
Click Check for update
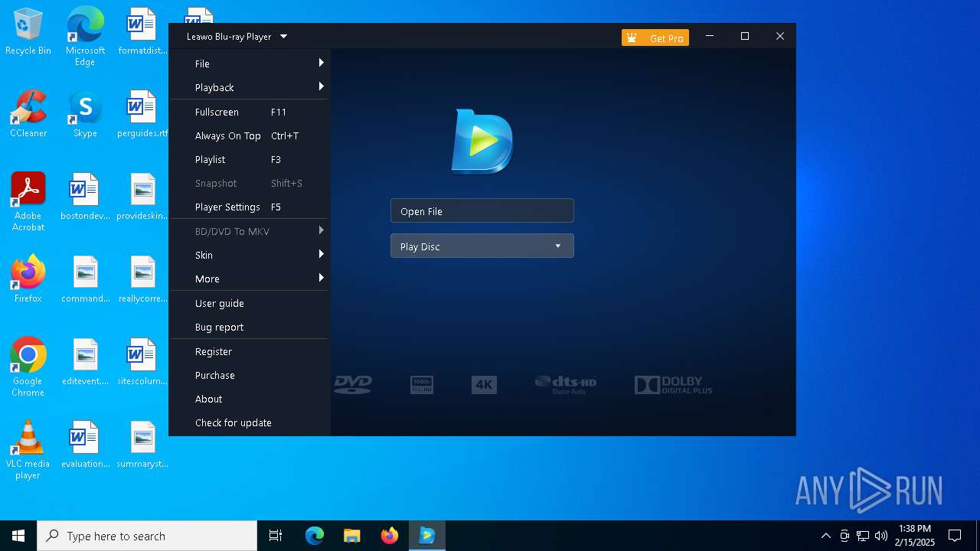(250, 422)
